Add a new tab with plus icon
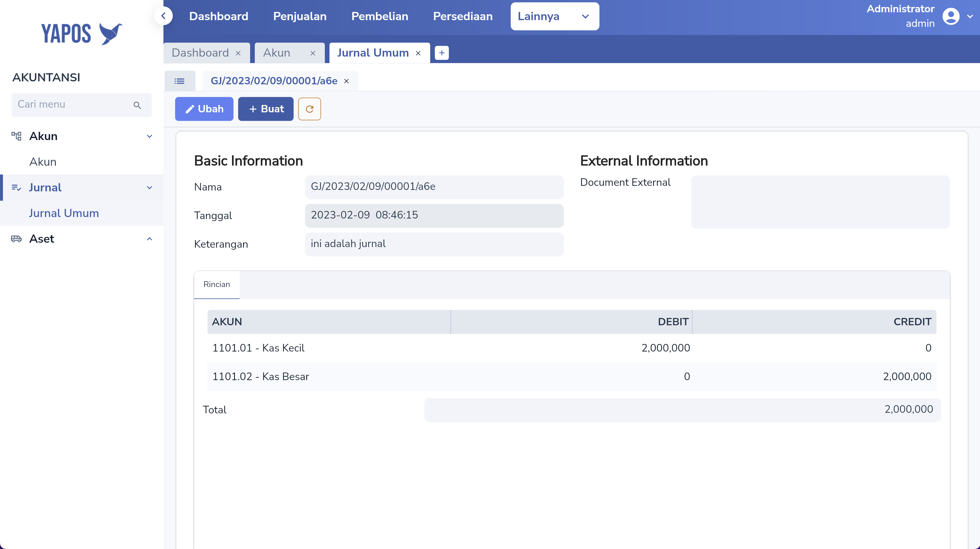 coord(442,53)
